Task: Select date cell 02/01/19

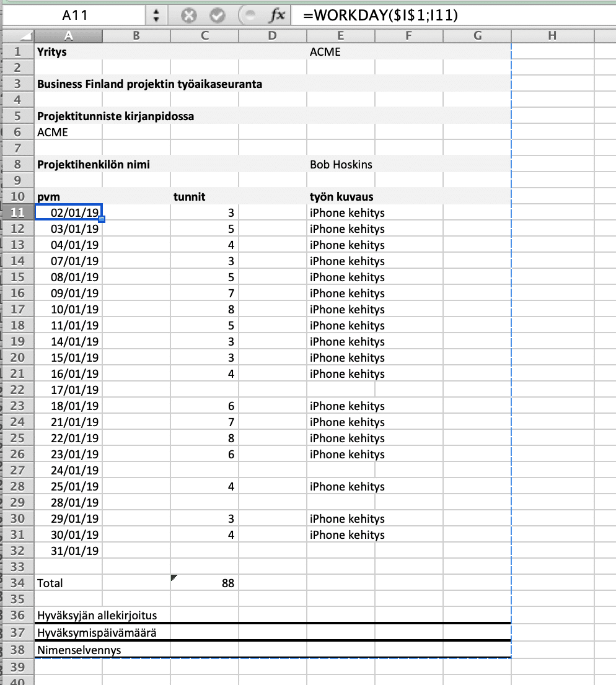Action: 68,213
